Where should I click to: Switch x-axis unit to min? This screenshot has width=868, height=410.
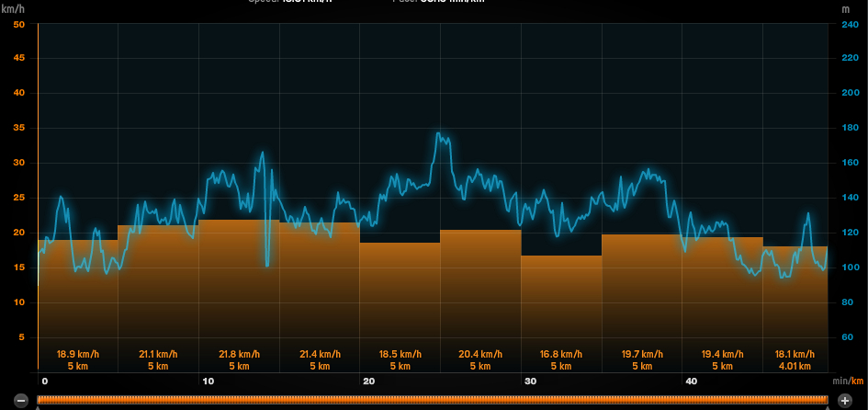point(839,381)
